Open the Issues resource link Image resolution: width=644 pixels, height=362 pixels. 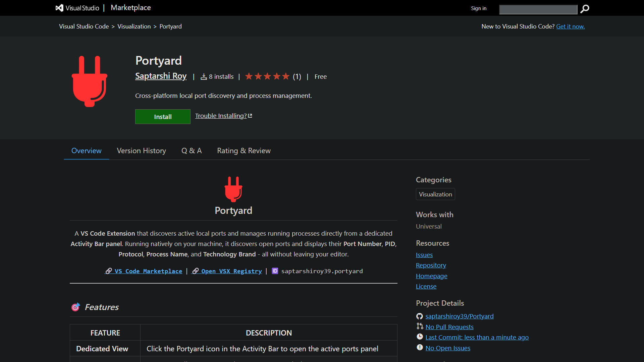pos(424,255)
